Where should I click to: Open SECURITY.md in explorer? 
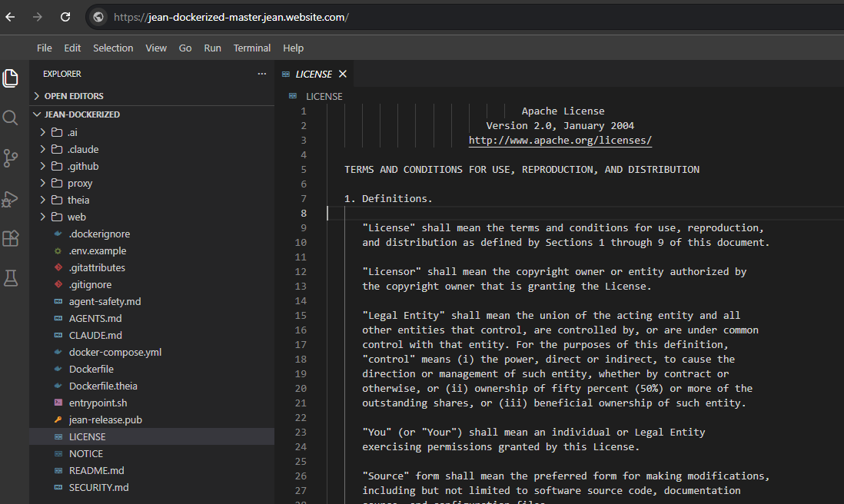[98, 487]
